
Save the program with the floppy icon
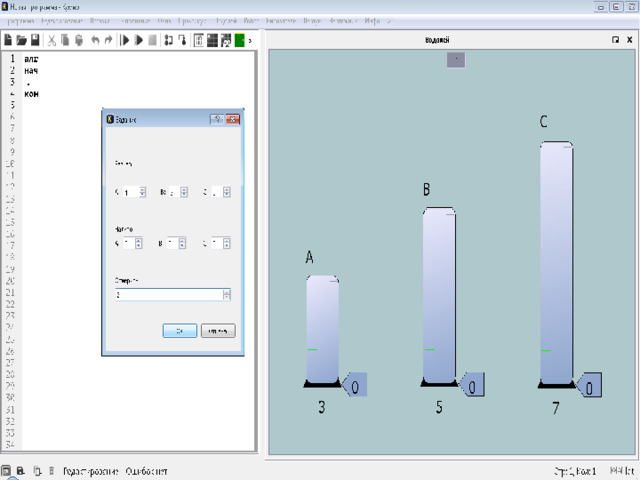click(35, 40)
